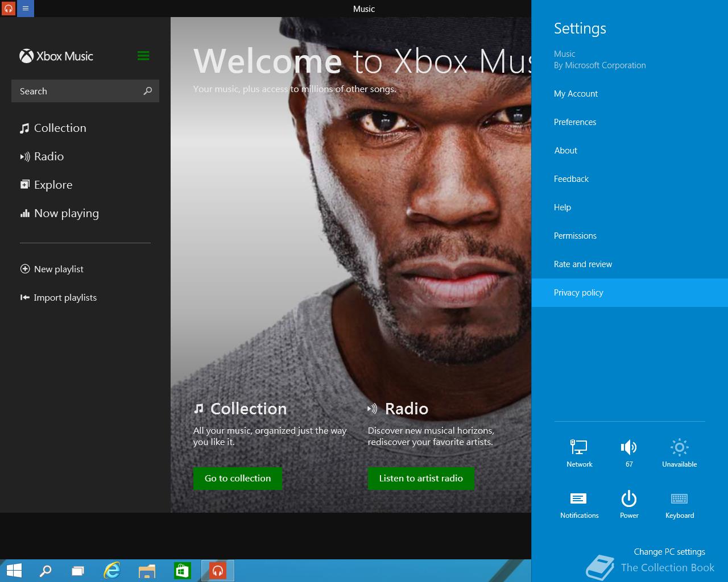
Task: Click the search magnifier icon
Action: (x=148, y=91)
